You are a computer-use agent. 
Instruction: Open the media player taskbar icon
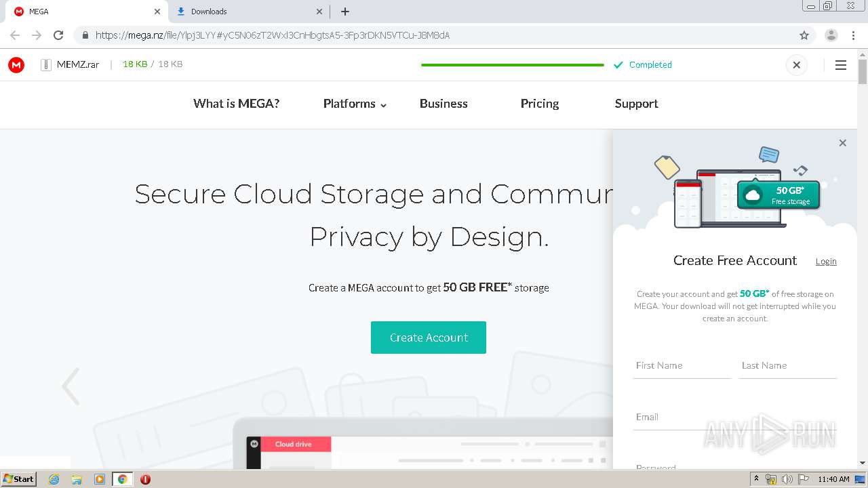click(x=100, y=479)
